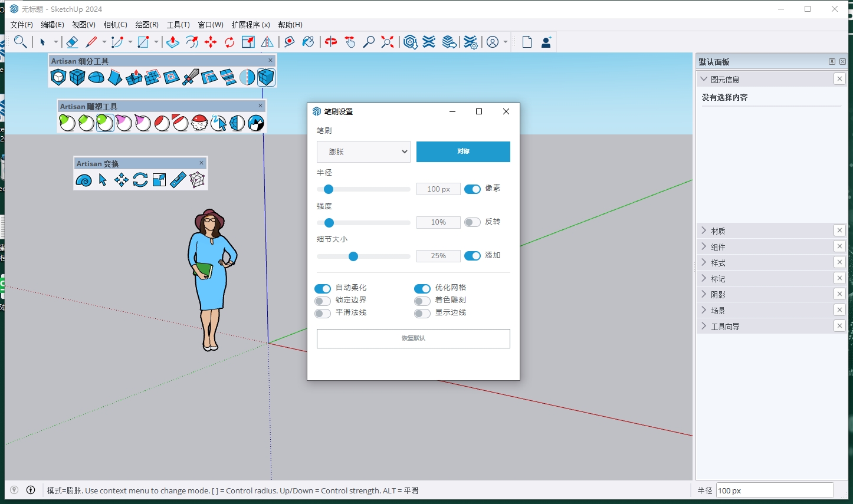Open the 扩展程序 (x) menu
853x504 pixels.
tap(250, 25)
